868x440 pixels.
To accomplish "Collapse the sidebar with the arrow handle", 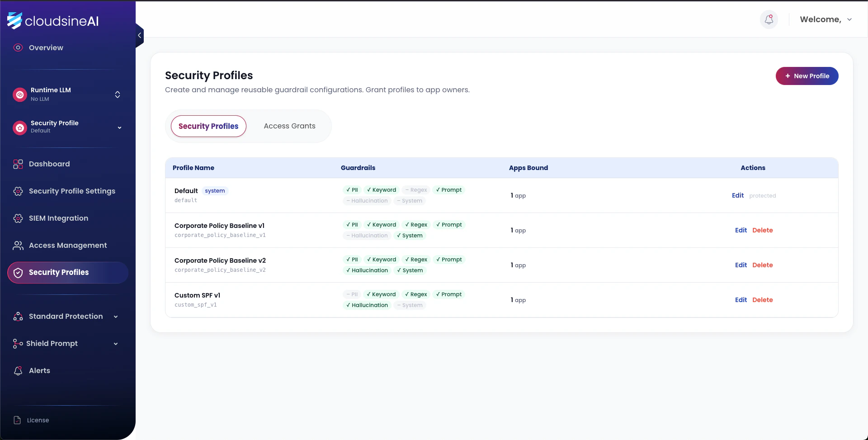I will pyautogui.click(x=139, y=35).
